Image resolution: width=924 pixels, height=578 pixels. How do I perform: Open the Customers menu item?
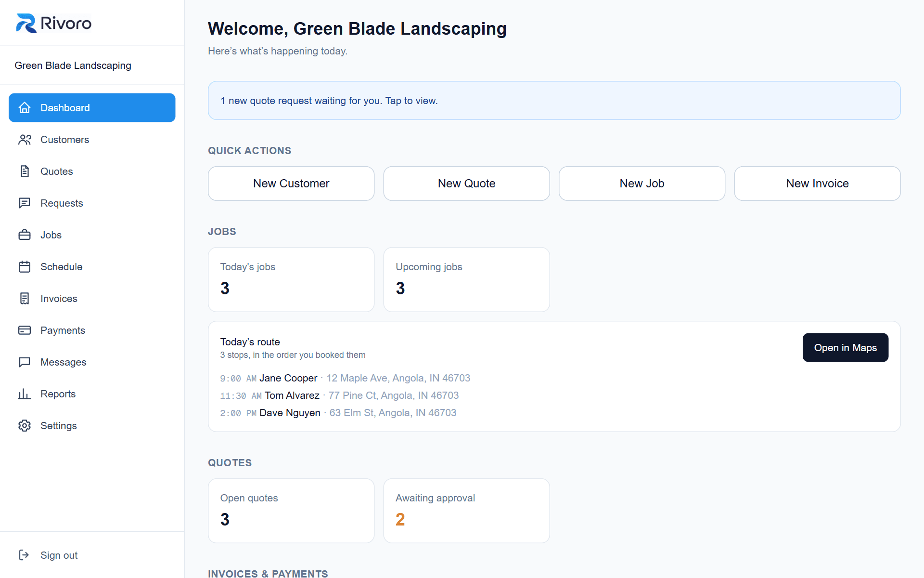click(x=92, y=140)
